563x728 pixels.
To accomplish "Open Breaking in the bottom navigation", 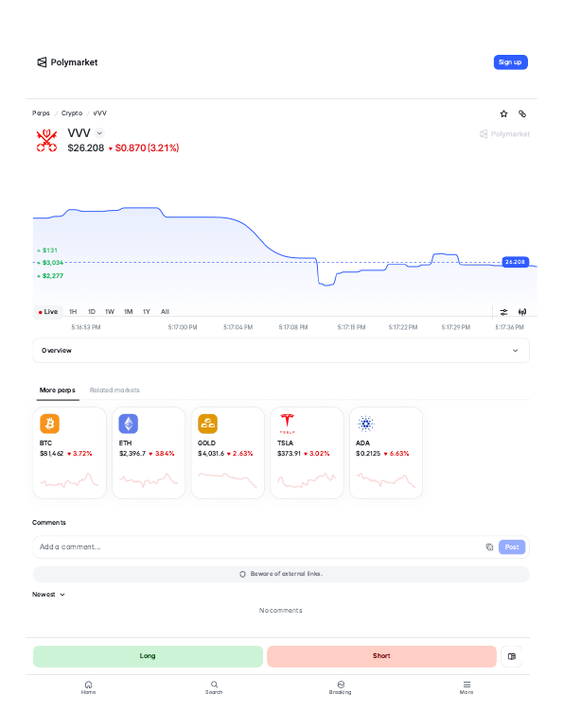I will click(x=341, y=687).
